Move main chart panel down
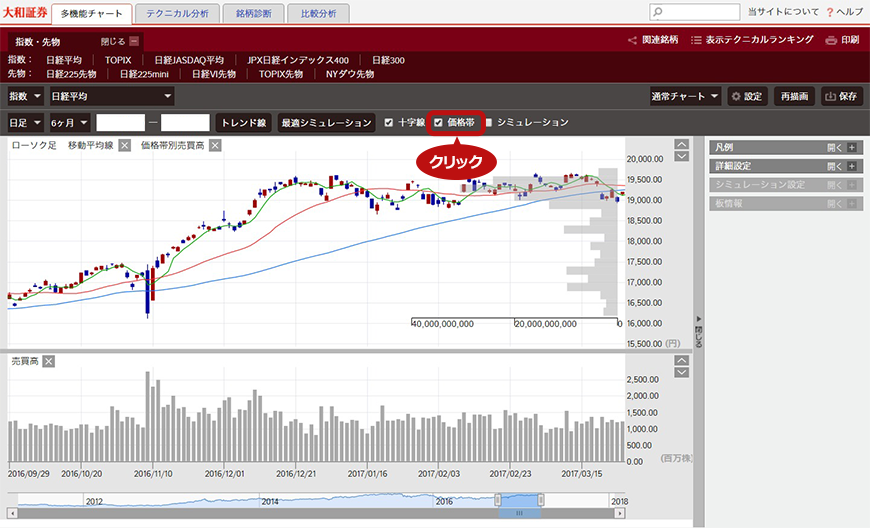This screenshot has width=870, height=528. pyautogui.click(x=681, y=156)
